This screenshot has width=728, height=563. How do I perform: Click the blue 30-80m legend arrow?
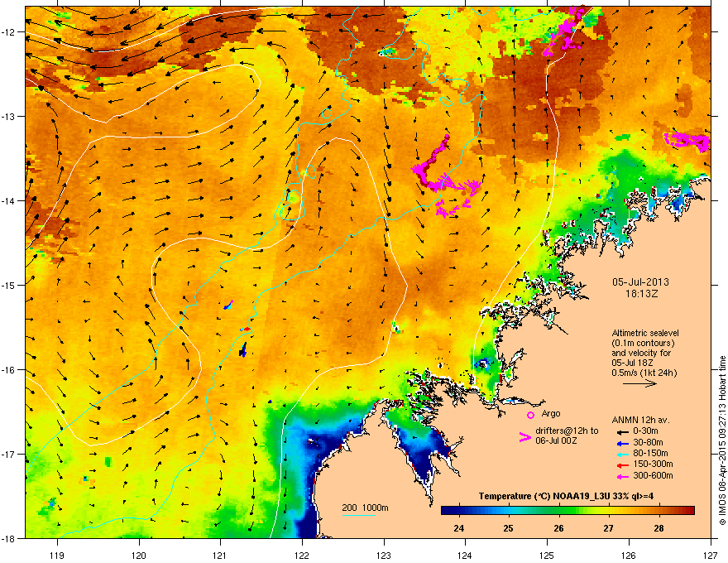623,443
